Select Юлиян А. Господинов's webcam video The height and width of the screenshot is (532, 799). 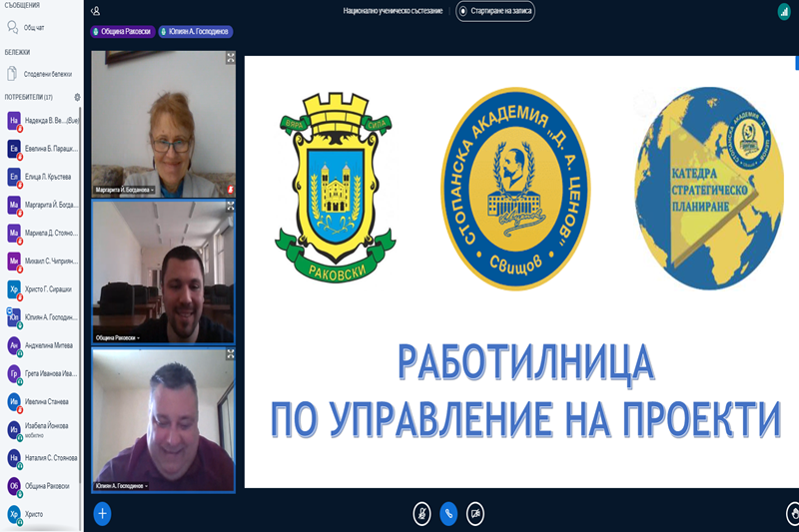(x=164, y=420)
